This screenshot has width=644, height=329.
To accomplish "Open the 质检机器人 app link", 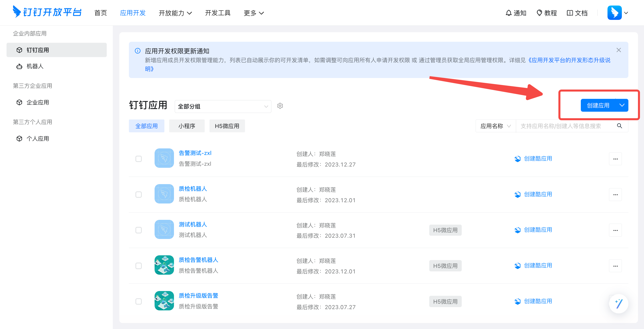I will (193, 189).
